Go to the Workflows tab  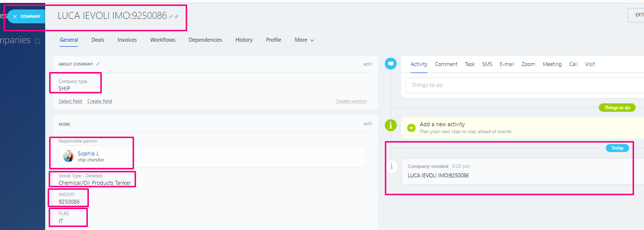coord(162,40)
